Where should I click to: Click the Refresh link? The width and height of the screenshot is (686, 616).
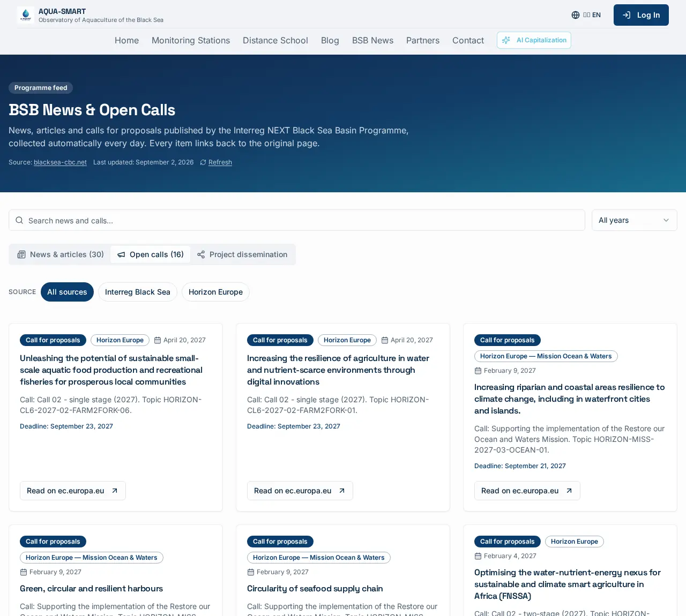pos(220,162)
